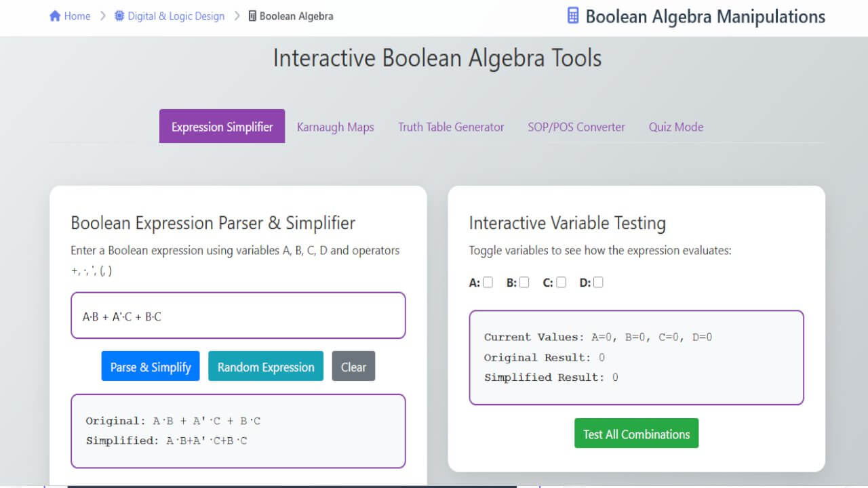Click the Digital & Logic Design chip icon
This screenshot has width=868, height=488.
click(119, 16)
